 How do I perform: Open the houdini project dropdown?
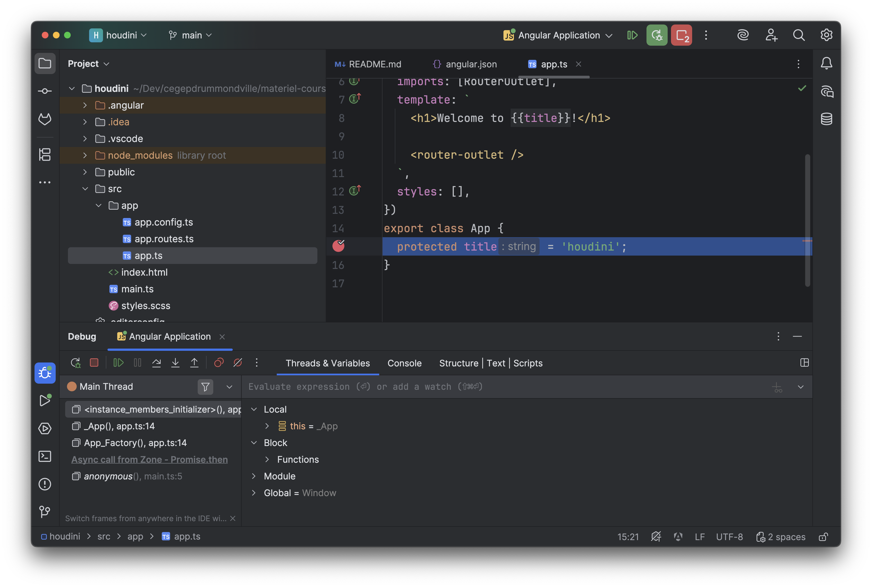tap(118, 35)
